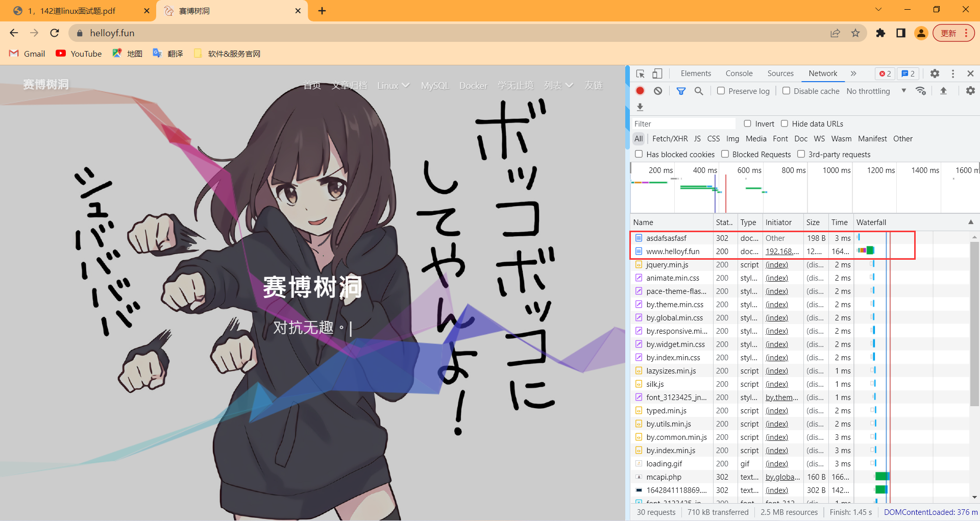Toggle the browser side panel icon
980x521 pixels.
pyautogui.click(x=901, y=33)
